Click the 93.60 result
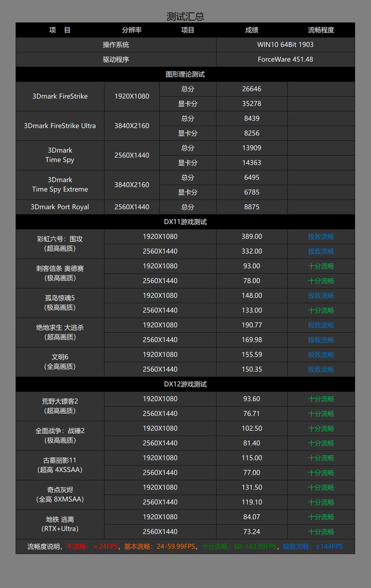Screen dimensions: 371x588 [252, 399]
